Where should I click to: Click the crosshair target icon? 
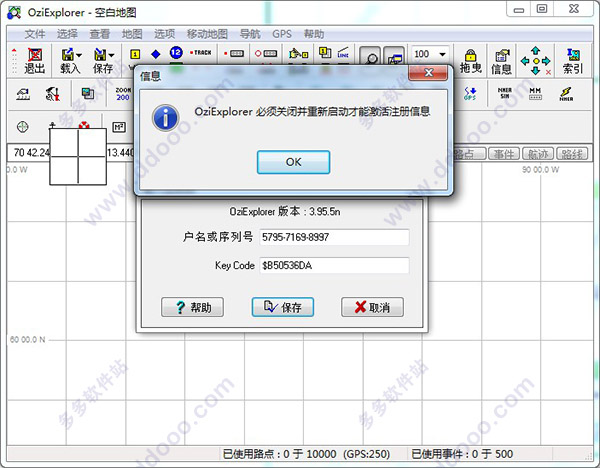pos(23,127)
